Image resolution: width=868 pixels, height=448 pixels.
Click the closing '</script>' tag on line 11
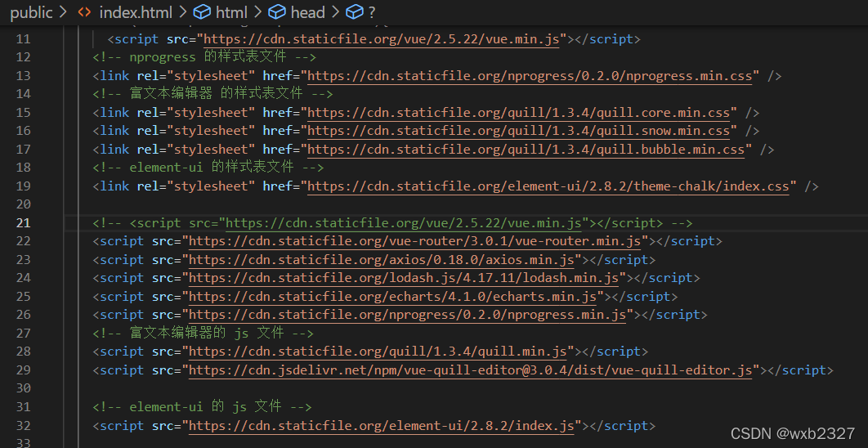604,38
